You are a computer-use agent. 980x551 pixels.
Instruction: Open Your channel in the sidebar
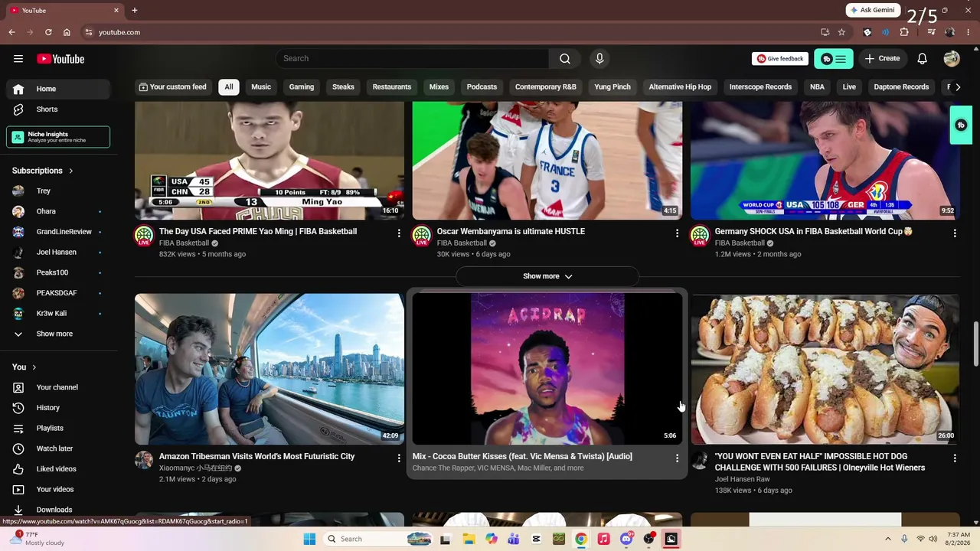[x=58, y=387]
